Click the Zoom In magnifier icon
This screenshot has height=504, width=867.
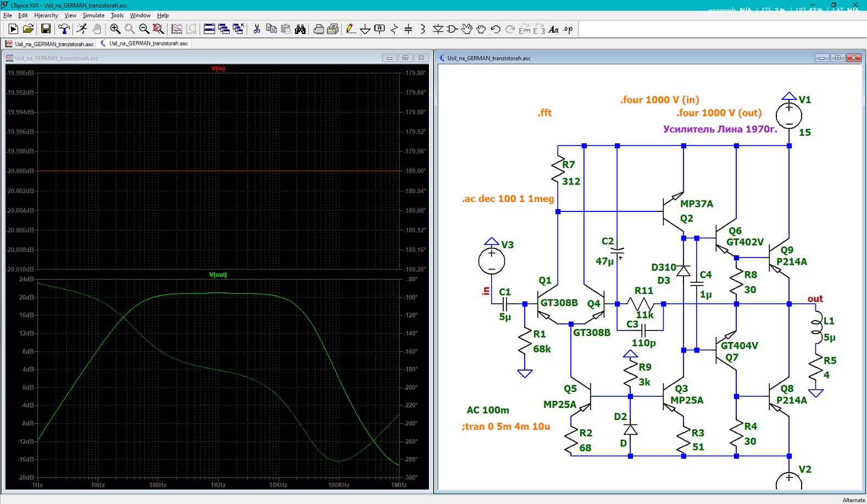(115, 29)
